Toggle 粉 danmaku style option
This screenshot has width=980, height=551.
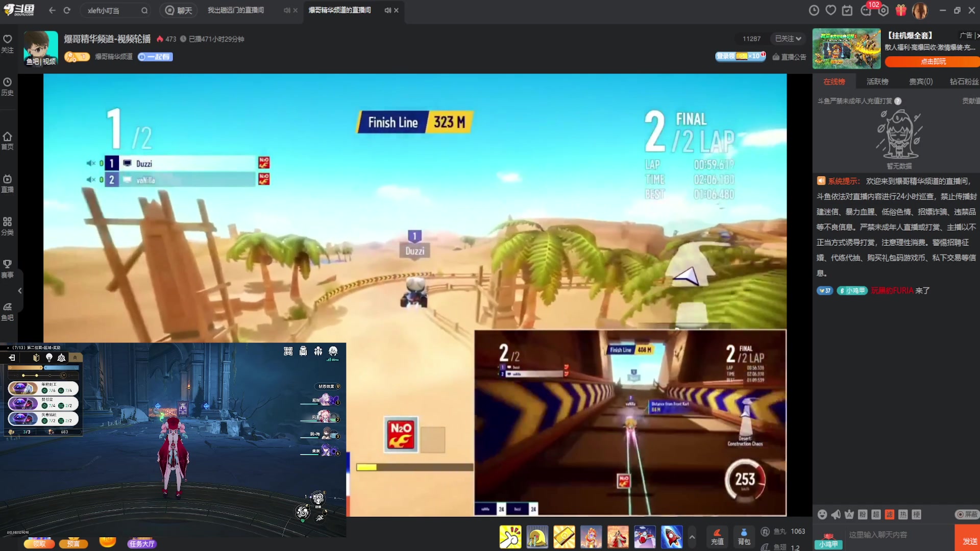863,514
